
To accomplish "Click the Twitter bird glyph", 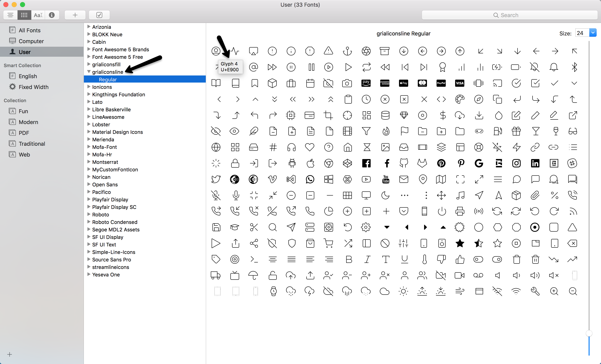I will pyautogui.click(x=216, y=179).
